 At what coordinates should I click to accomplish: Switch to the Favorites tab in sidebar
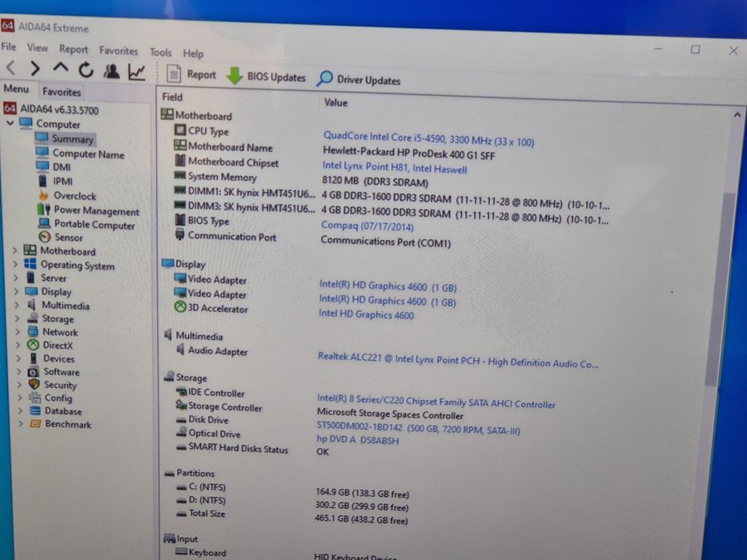coord(62,91)
